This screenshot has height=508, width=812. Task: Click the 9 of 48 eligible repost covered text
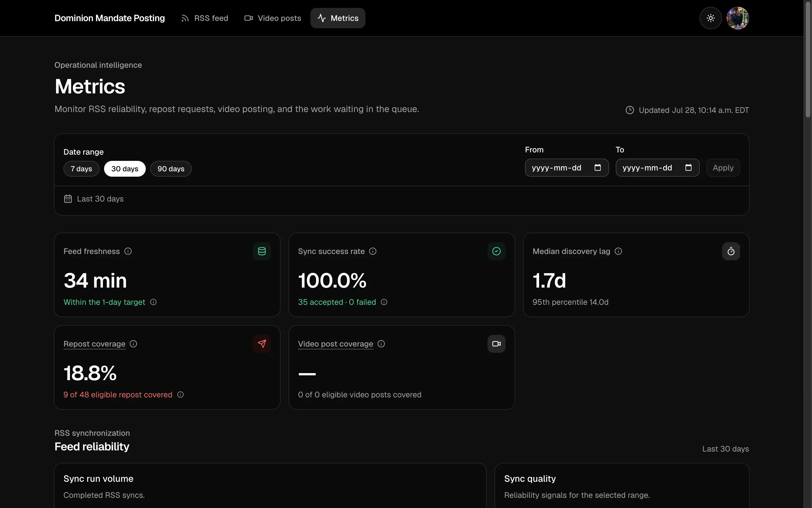tap(118, 395)
